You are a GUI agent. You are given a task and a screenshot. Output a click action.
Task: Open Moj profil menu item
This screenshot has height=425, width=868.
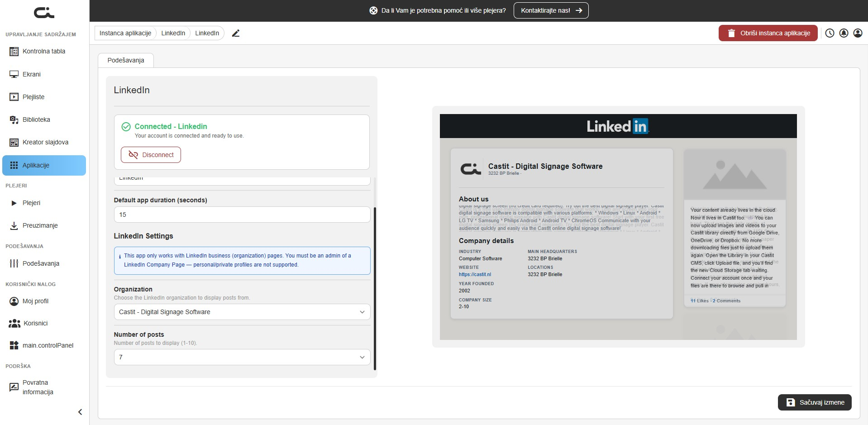[44, 301]
